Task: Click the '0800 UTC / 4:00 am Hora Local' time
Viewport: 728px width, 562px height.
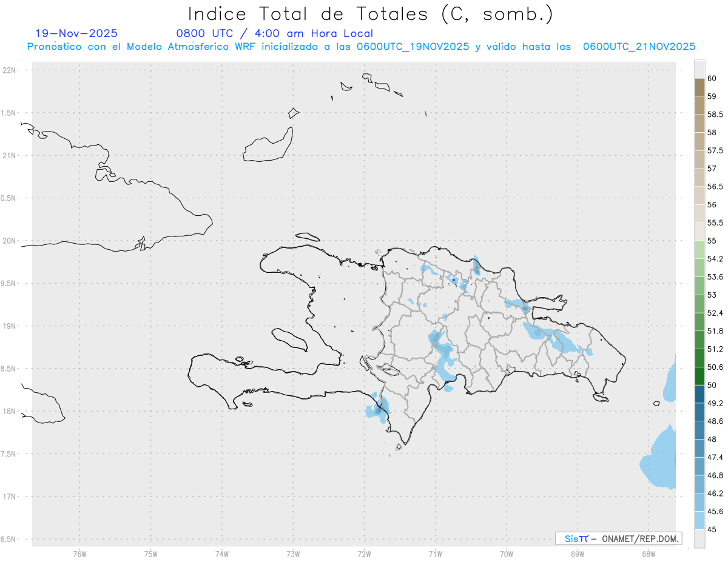Action: coord(274,33)
